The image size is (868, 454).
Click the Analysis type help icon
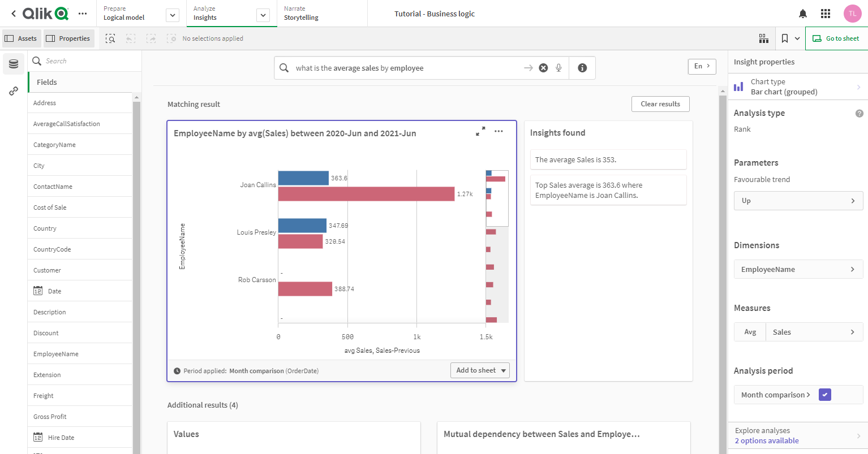tap(859, 113)
